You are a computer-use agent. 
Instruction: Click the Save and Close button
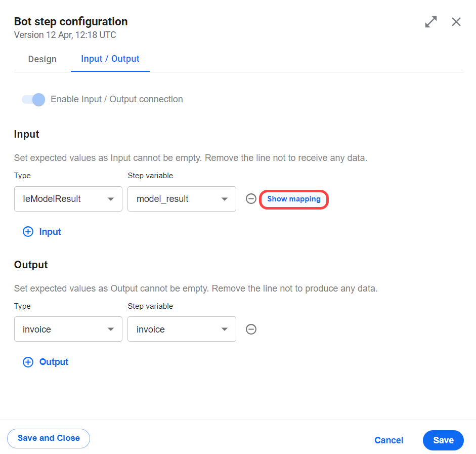[x=49, y=438]
